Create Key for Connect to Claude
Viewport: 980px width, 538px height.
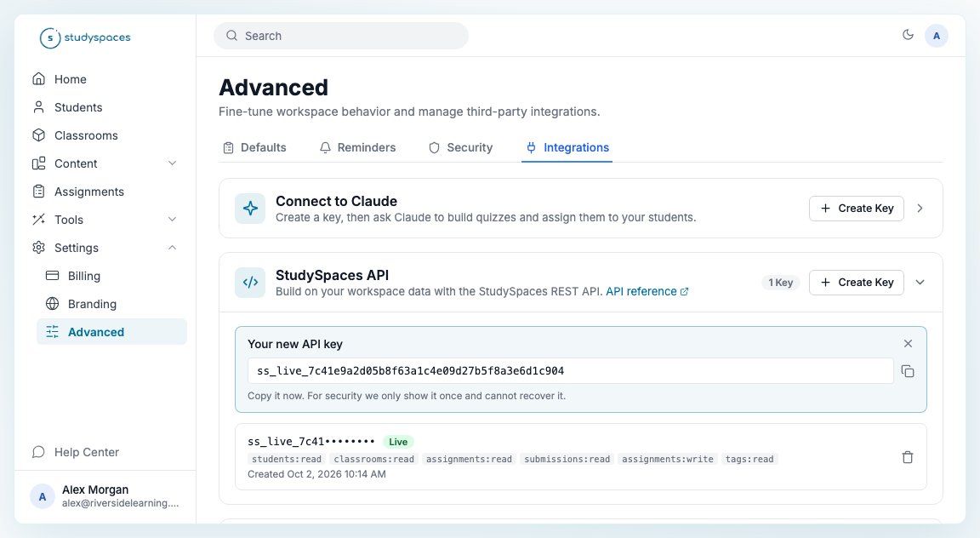pos(857,209)
